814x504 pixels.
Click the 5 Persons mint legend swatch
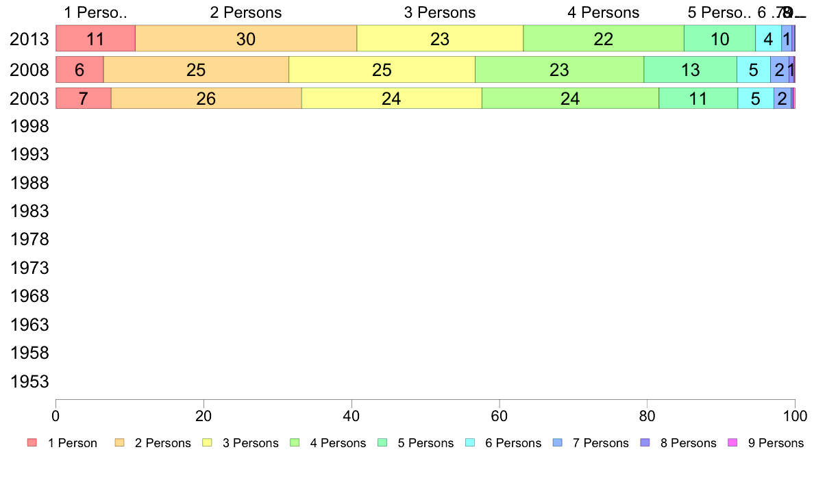point(382,443)
